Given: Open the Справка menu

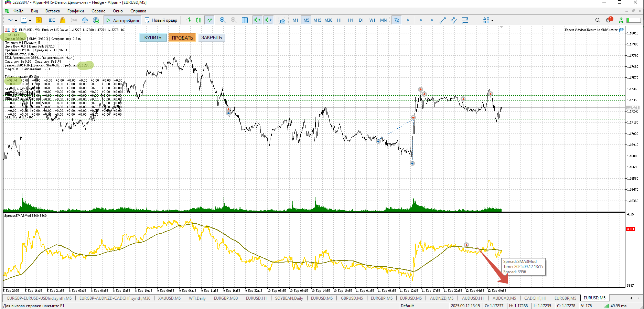Looking at the screenshot, I should point(138,11).
